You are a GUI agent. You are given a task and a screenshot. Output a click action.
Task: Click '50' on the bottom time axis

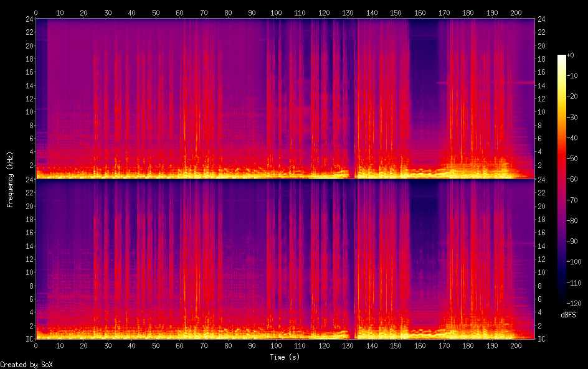(156, 346)
